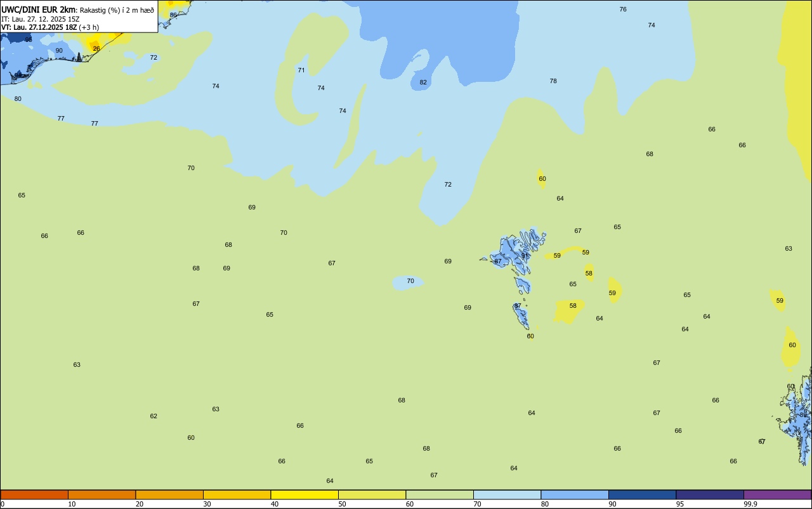The image size is (812, 509).
Task: Select the bright yellow 40–50 legend swatch
Action: tap(304, 494)
